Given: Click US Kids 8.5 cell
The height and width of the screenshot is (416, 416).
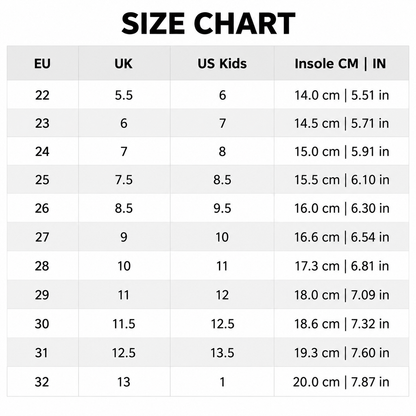Looking at the screenshot, I should [222, 180].
